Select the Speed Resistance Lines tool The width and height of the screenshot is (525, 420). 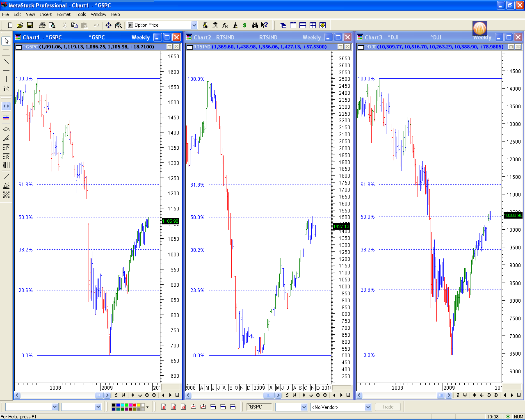point(6,185)
